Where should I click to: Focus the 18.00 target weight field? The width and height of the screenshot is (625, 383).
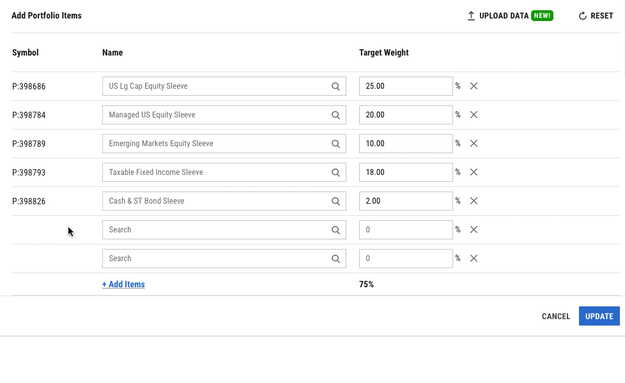tap(406, 172)
